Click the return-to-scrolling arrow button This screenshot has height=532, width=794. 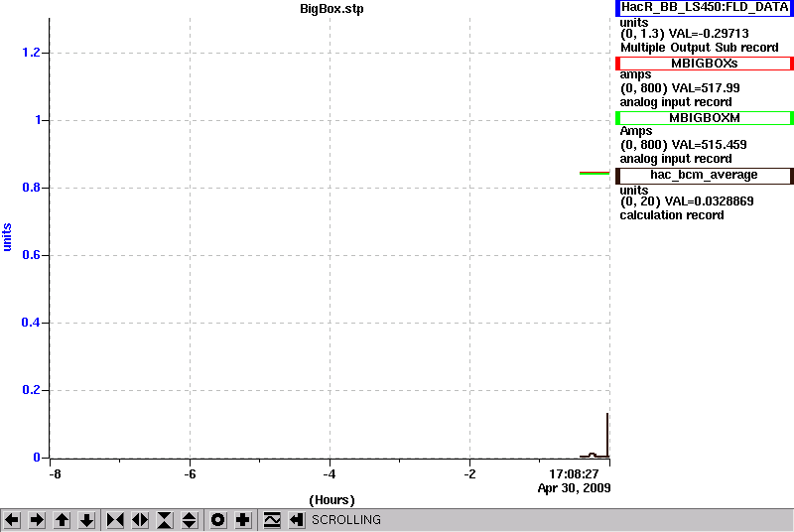coord(297,520)
